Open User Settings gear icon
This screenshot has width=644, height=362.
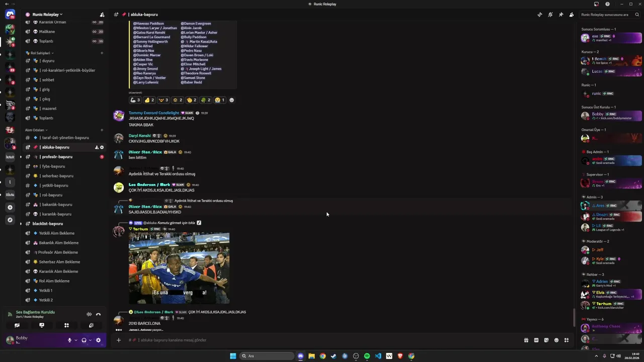(98, 340)
